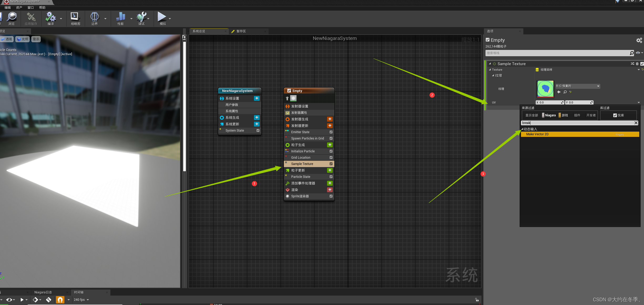Image resolution: width=644 pixels, height=305 pixels.
Task: Switch to the 暂存区 tab
Action: click(241, 31)
